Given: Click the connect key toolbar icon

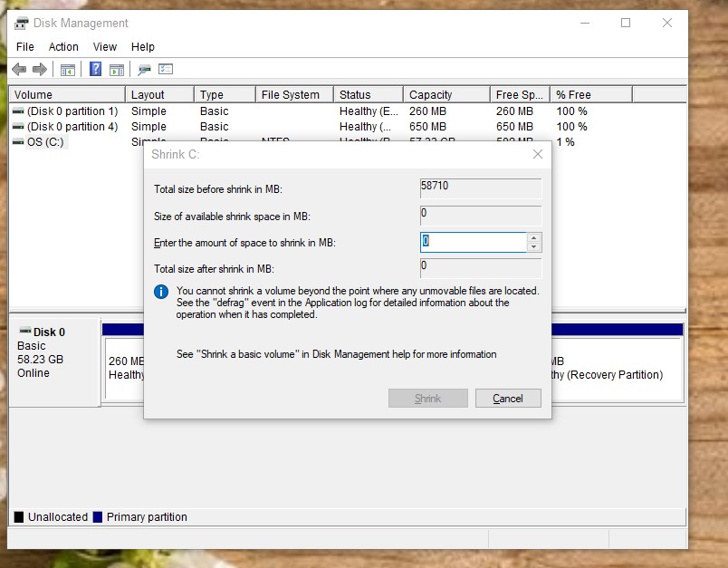Looking at the screenshot, I should click(144, 70).
